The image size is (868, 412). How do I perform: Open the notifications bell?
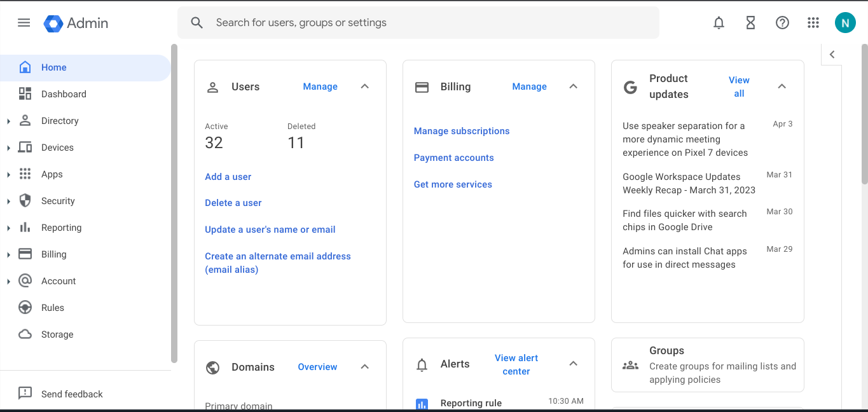pos(719,23)
